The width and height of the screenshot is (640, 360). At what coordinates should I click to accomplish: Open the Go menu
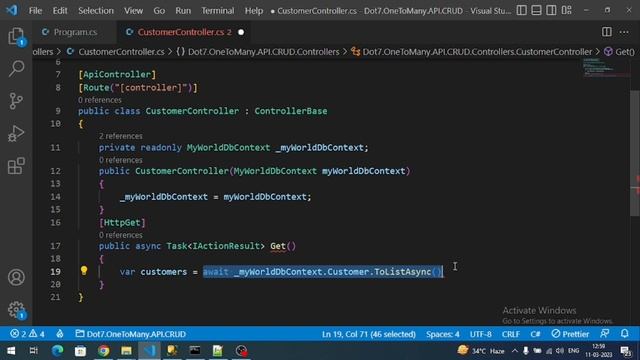tap(159, 11)
